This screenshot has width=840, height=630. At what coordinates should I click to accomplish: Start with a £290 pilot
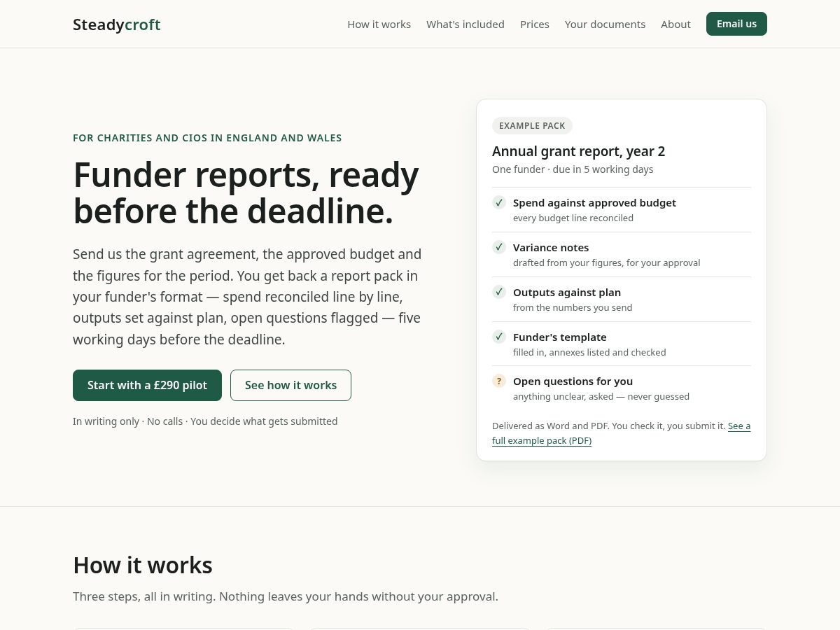pos(147,385)
